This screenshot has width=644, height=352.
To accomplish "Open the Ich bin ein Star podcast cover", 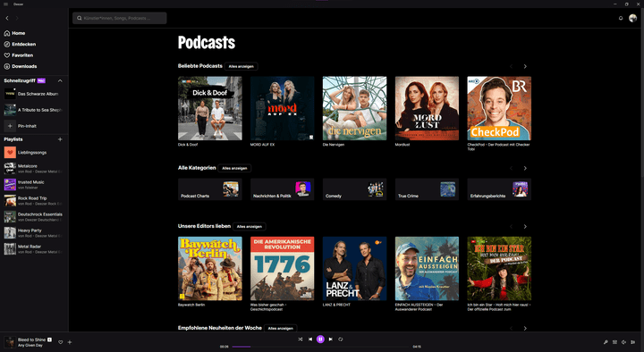I will (499, 268).
